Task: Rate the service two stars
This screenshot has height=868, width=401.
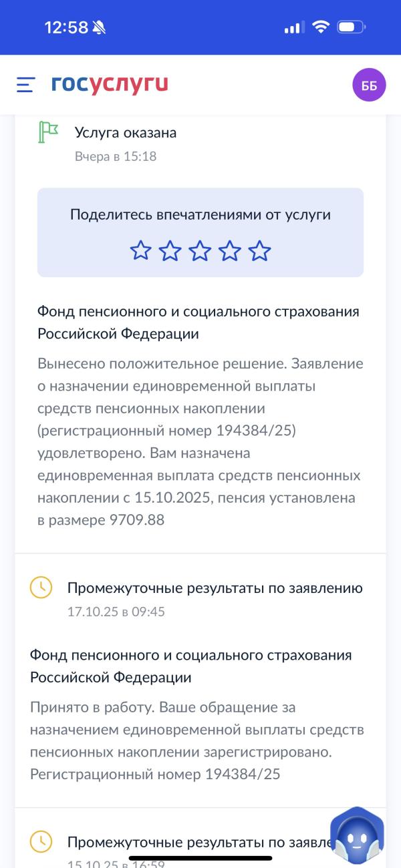Action: point(170,251)
